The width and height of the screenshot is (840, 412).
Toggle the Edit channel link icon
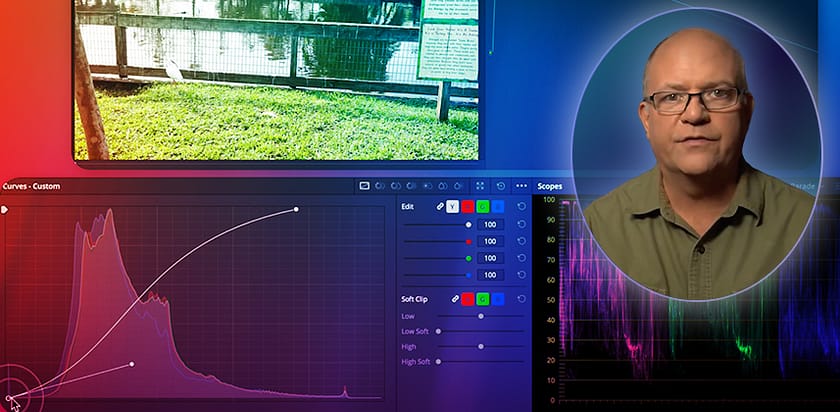(x=440, y=206)
